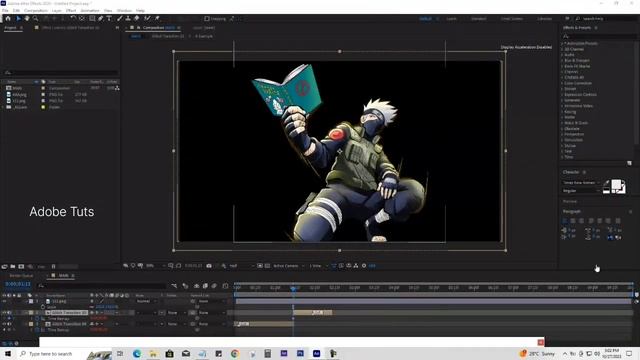Select the Selection arrow tool
The image size is (640, 360).
(x=18, y=18)
